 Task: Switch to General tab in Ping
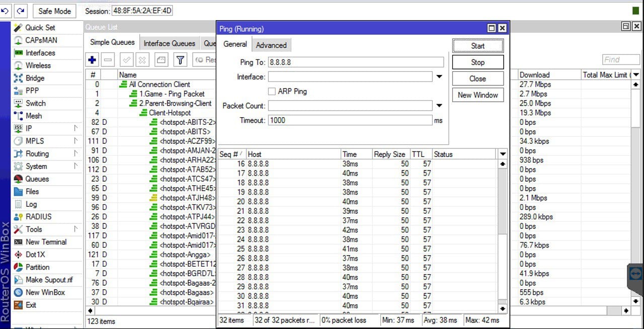[235, 44]
